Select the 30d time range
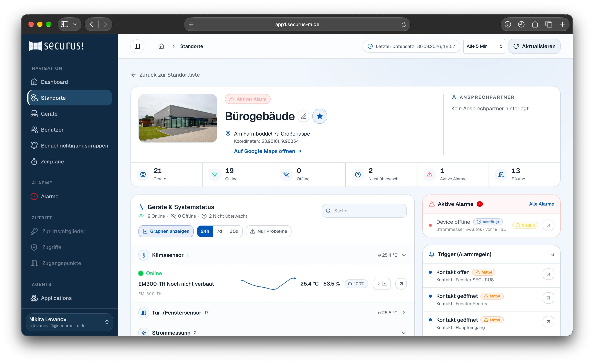 [234, 231]
